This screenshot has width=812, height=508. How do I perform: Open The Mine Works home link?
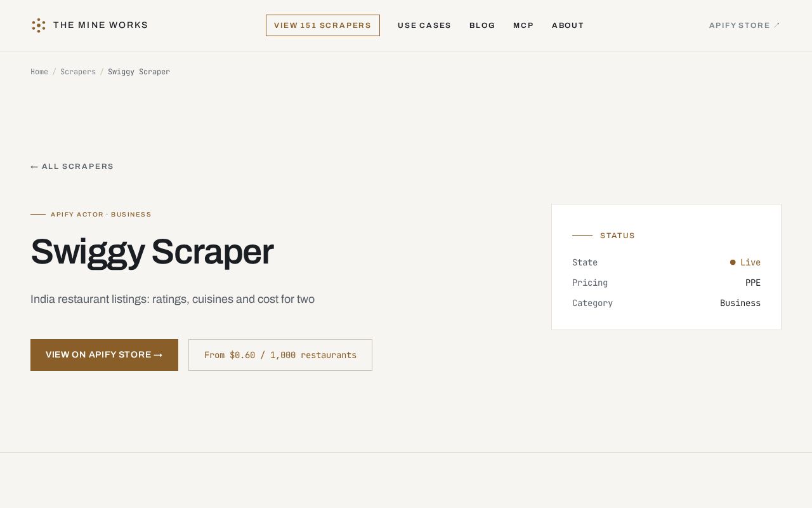(x=89, y=25)
